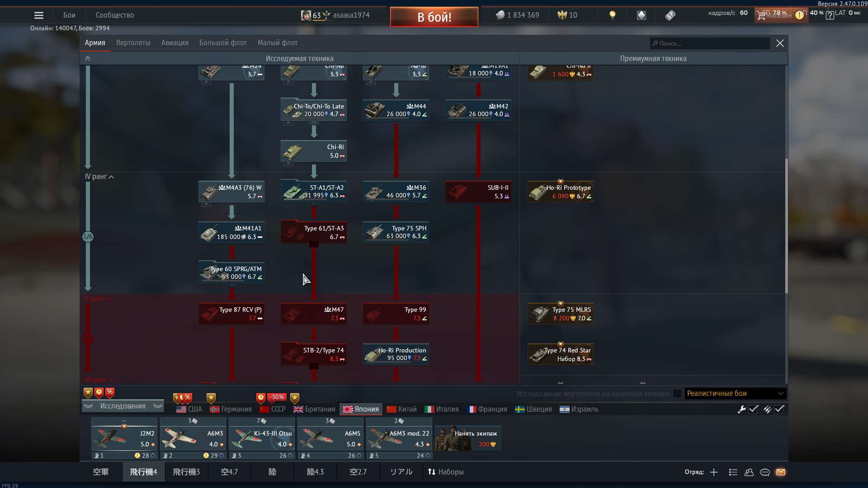Click the wrench repair icon
Viewport: 868px width, 488px height.
click(x=741, y=409)
